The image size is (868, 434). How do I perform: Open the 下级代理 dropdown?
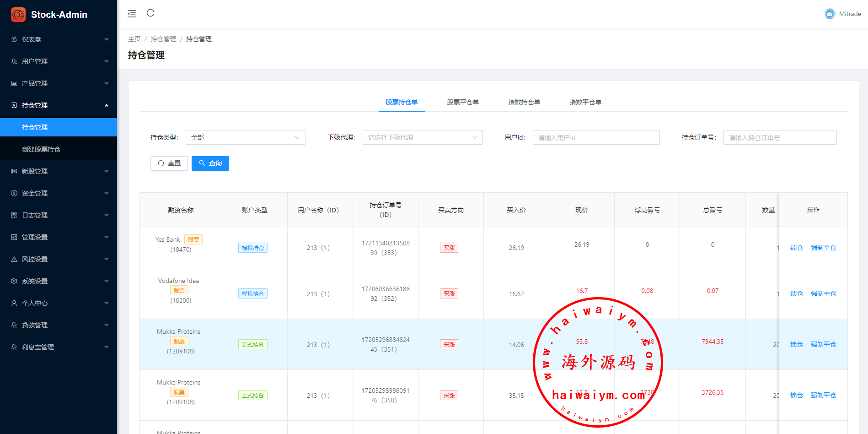[x=422, y=137]
